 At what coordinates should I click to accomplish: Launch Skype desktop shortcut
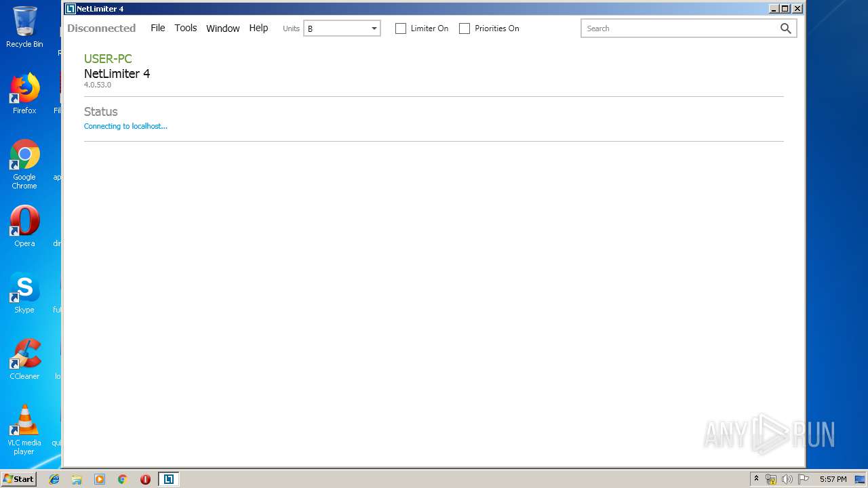[x=24, y=293]
